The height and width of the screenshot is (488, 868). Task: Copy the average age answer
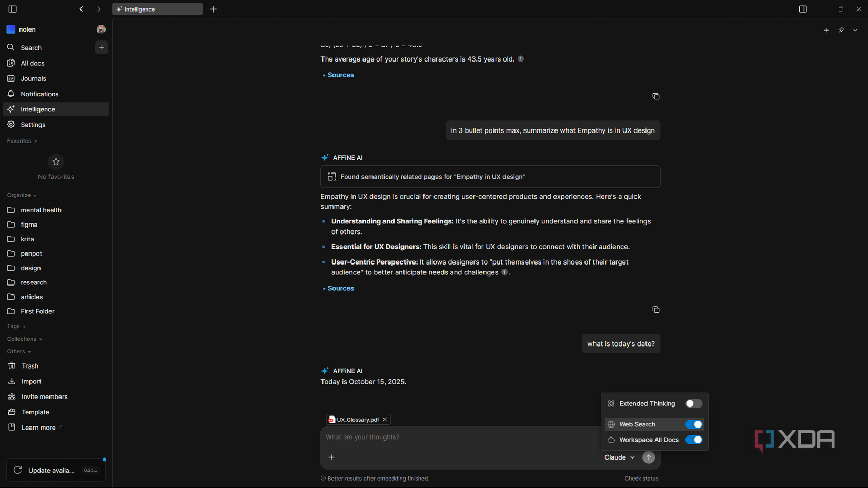click(x=656, y=96)
